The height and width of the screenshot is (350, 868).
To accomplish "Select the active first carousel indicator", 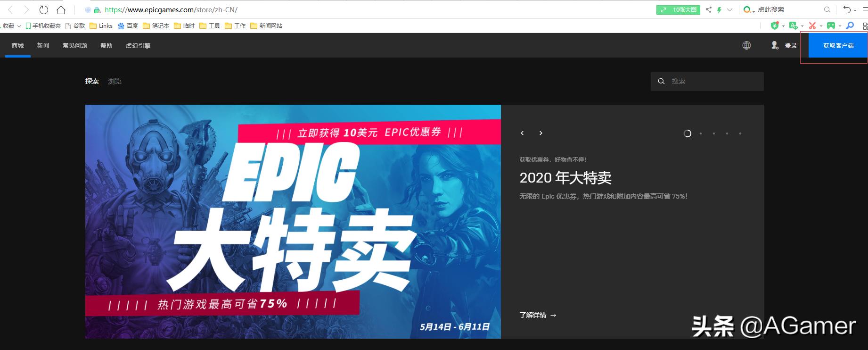I will [x=688, y=133].
